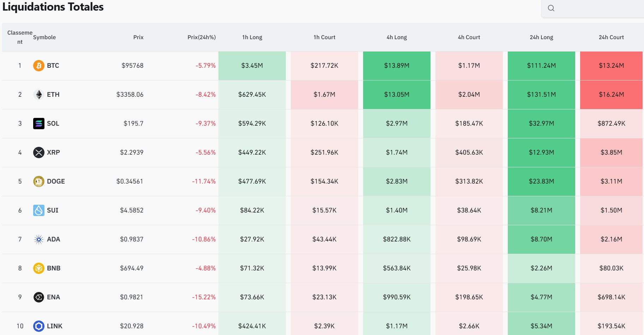The height and width of the screenshot is (335, 644).
Task: Click the Cardano ADA icon
Action: pyautogui.click(x=38, y=239)
